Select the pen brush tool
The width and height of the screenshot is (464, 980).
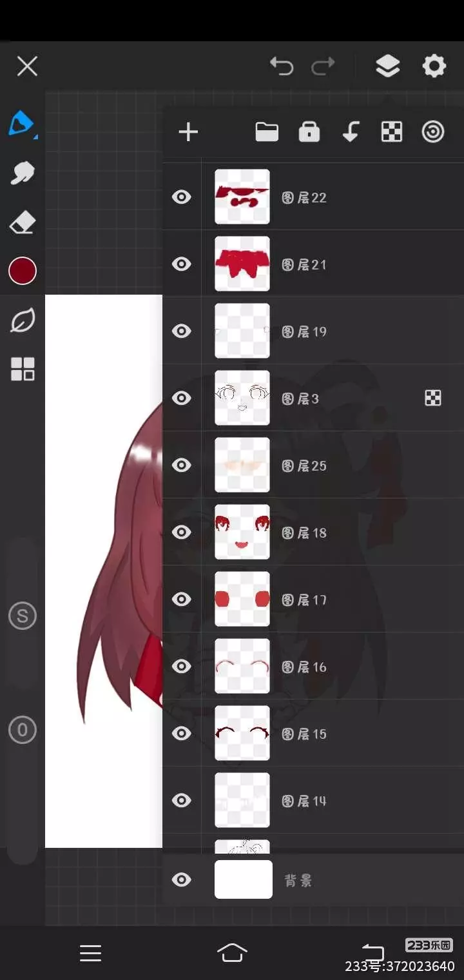pos(22,122)
